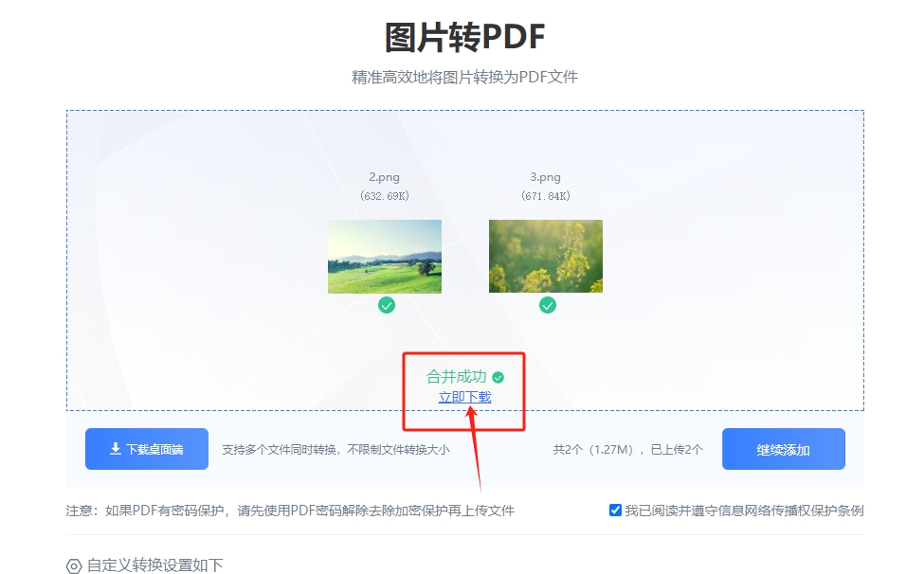Click the 共2个 (1.27M)，已上传2个 text
The height and width of the screenshot is (574, 924).
click(x=627, y=450)
